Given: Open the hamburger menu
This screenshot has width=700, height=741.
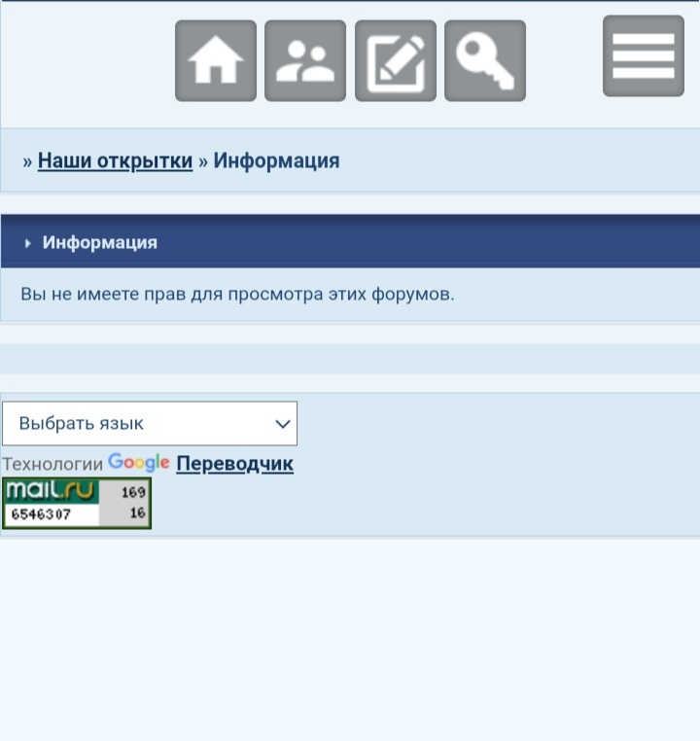Looking at the screenshot, I should click(x=644, y=55).
